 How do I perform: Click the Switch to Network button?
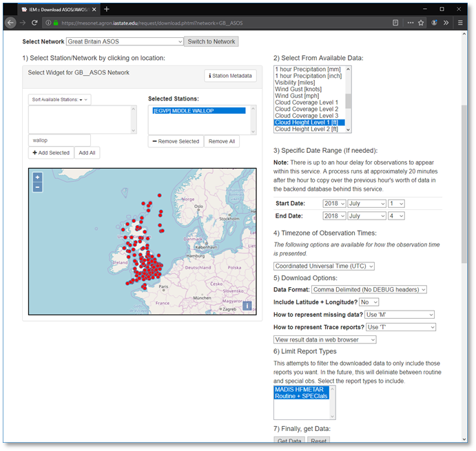tap(211, 41)
